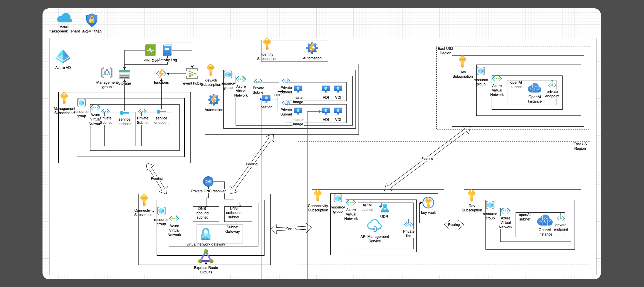The width and height of the screenshot is (644, 287).
Task: Click the diagnostic settings green icon
Action: (x=150, y=50)
